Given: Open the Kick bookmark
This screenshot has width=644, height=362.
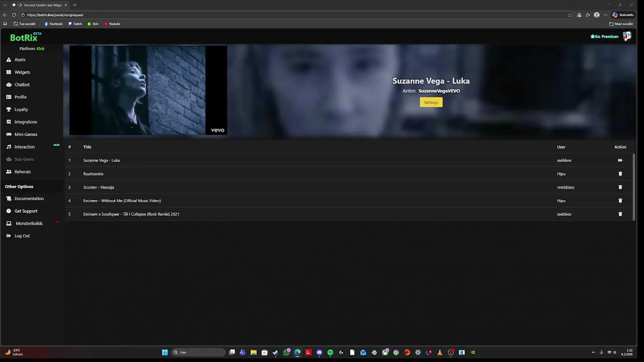Looking at the screenshot, I should pos(93,24).
